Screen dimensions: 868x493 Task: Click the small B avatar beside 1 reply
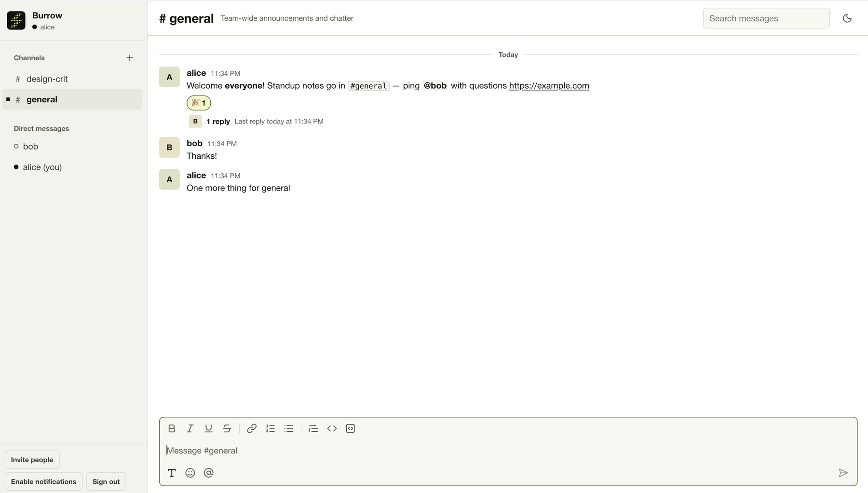(195, 121)
